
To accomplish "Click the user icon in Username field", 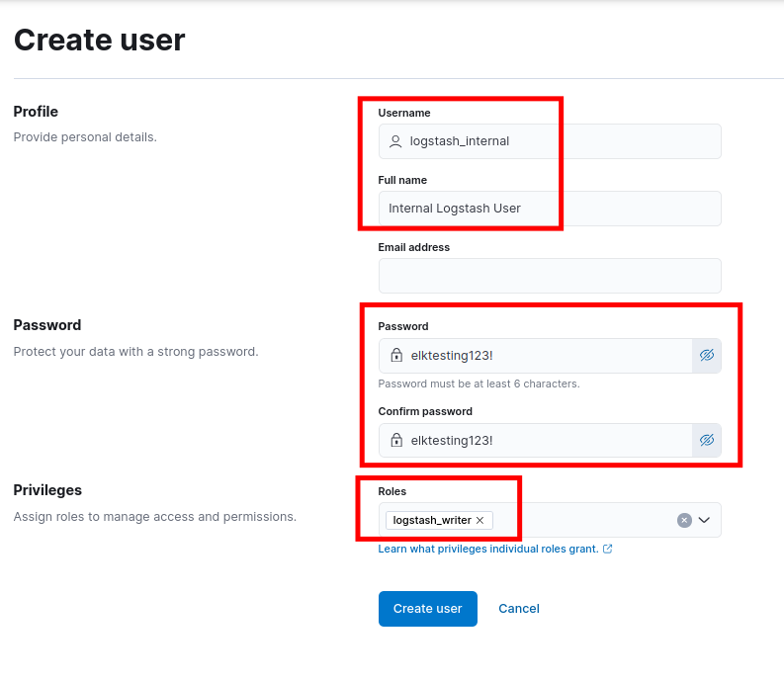I will pyautogui.click(x=395, y=141).
